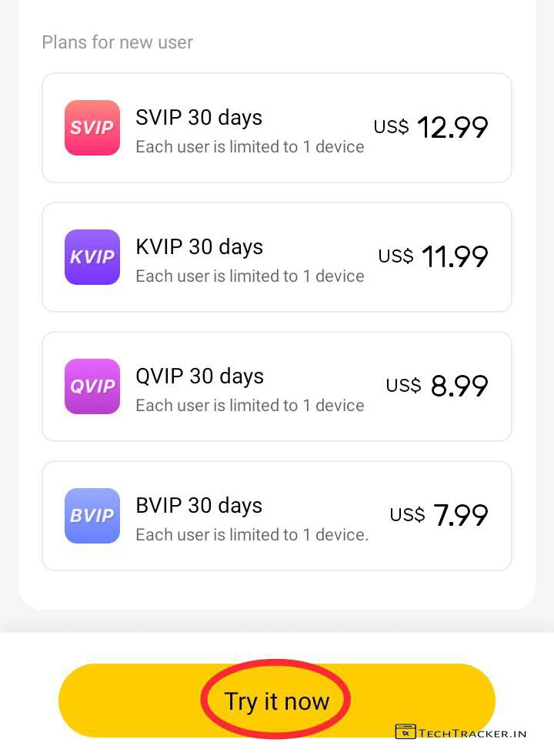The height and width of the screenshot is (756, 554).
Task: Tap the pink SVIP badge icon
Action: (92, 128)
